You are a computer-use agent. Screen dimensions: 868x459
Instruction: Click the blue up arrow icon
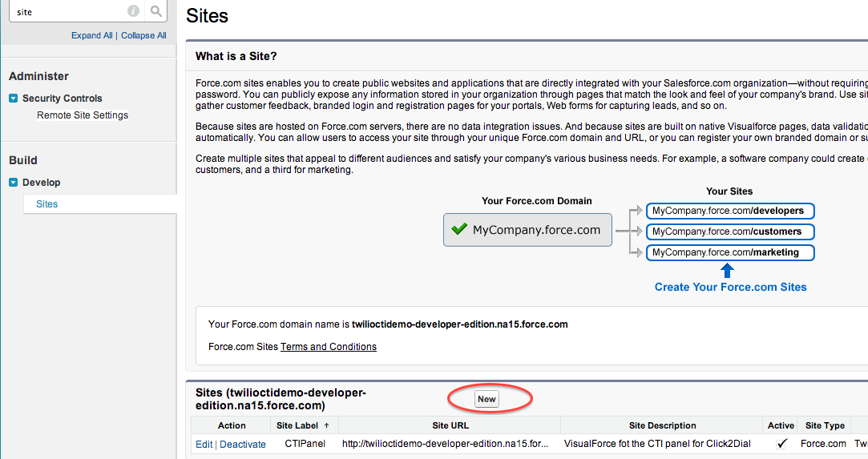tap(727, 269)
